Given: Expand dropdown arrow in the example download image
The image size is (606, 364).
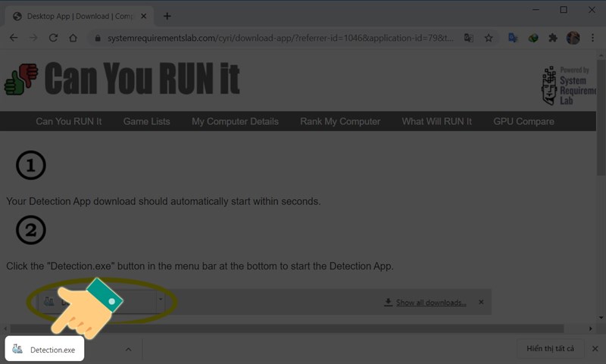Looking at the screenshot, I should 160,301.
